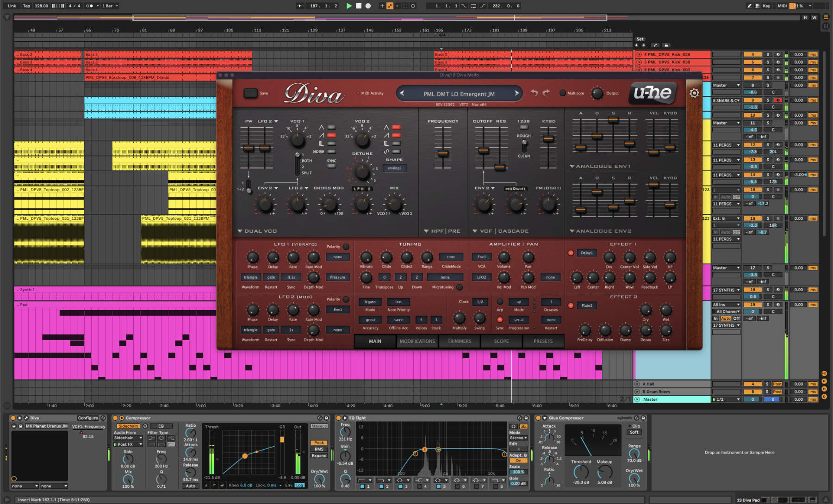This screenshot has width=833, height=504.
Task: Enable Link sync in top bar
Action: pos(12,6)
